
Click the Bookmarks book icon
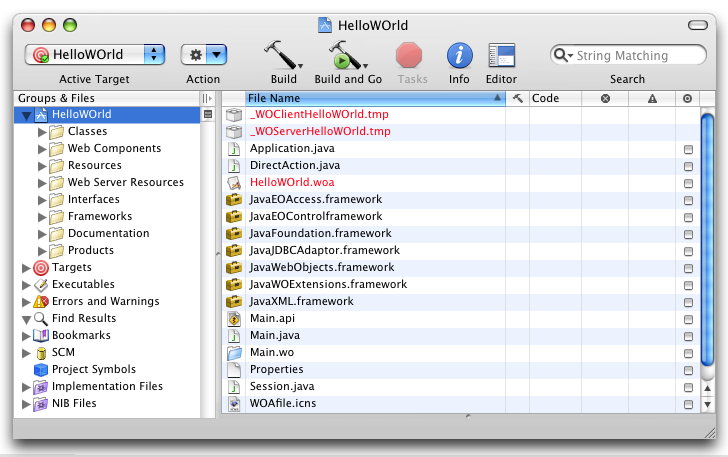click(x=41, y=335)
